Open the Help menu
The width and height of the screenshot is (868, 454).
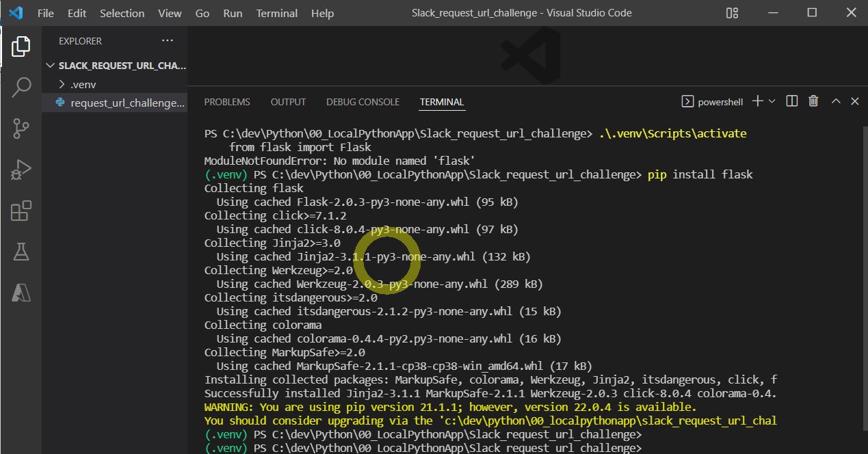coord(322,13)
